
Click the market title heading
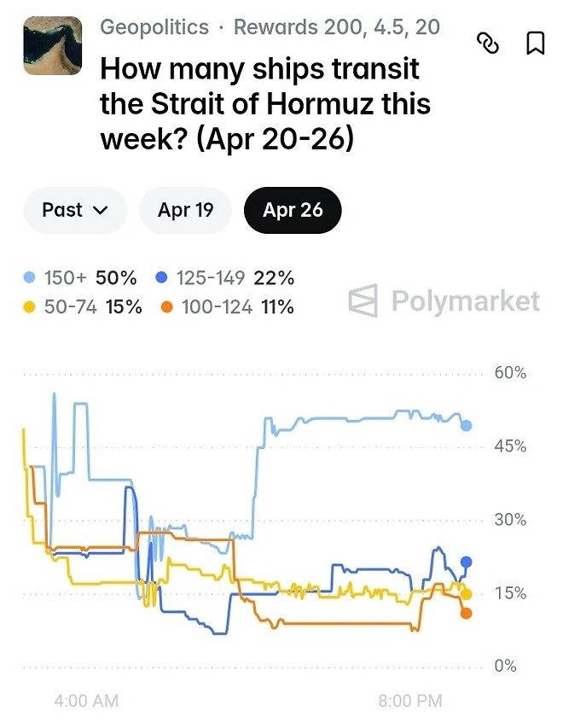click(265, 104)
